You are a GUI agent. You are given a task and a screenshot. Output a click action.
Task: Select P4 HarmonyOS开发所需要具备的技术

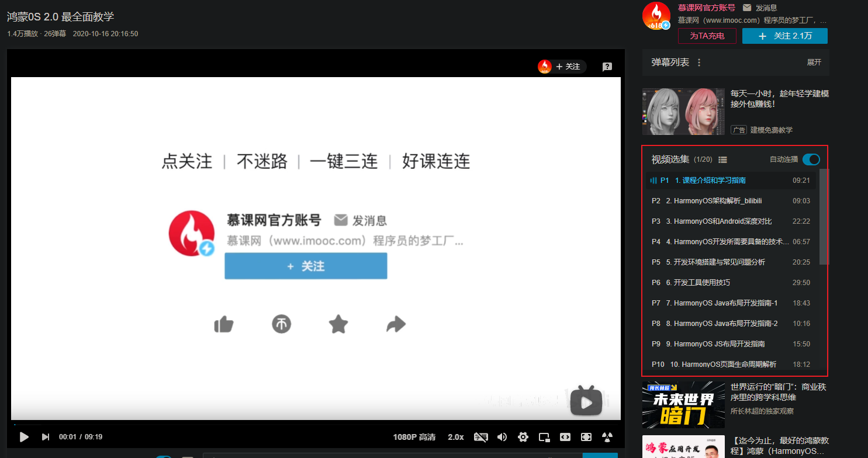(731, 242)
